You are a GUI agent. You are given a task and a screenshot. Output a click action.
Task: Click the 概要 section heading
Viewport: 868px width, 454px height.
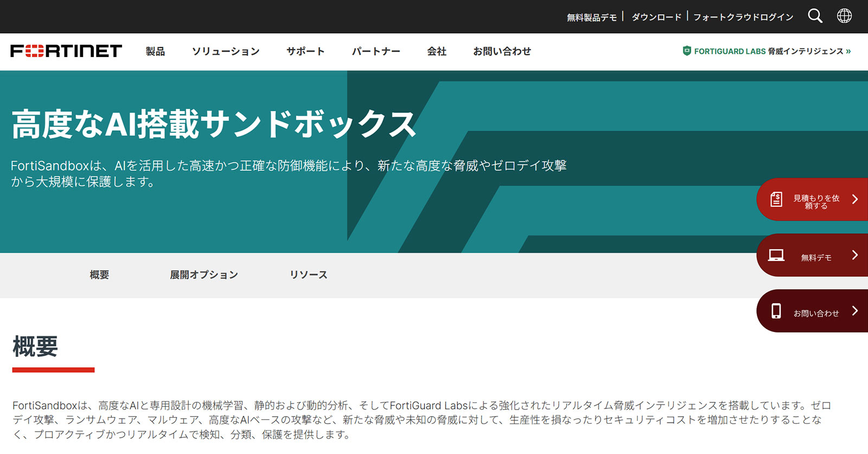(35, 346)
